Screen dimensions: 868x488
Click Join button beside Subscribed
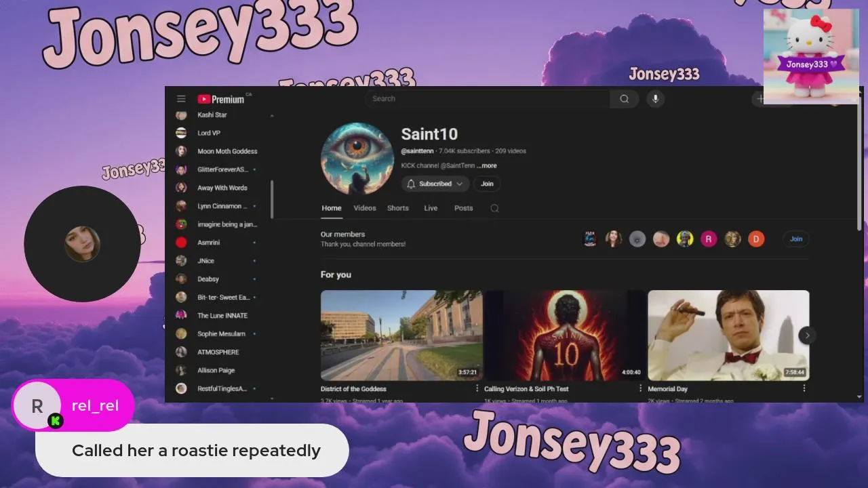pos(487,184)
